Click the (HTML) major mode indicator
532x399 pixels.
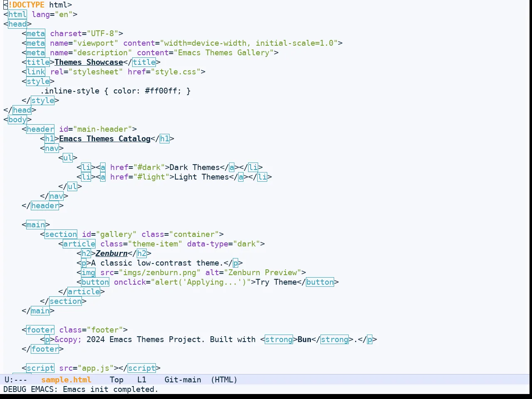pos(224,380)
